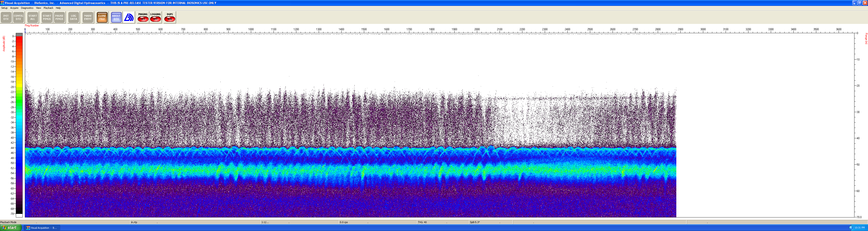Image resolution: width=868 pixels, height=231 pixels.
Task: Open the View menu
Action: pos(38,8)
